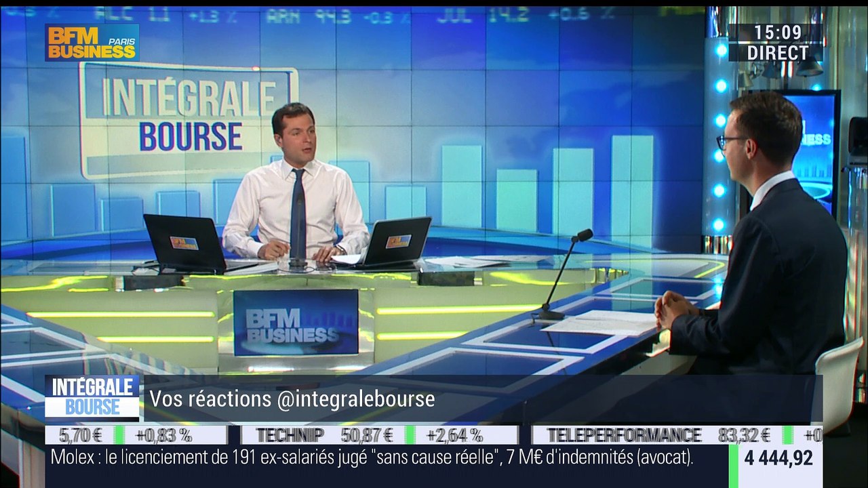Select the Molex news headline text
Image resolution: width=868 pixels, height=488 pixels.
pyautogui.click(x=371, y=457)
